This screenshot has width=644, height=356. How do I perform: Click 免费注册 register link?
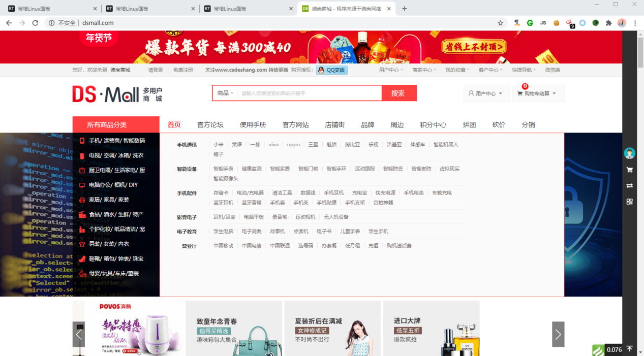click(183, 70)
